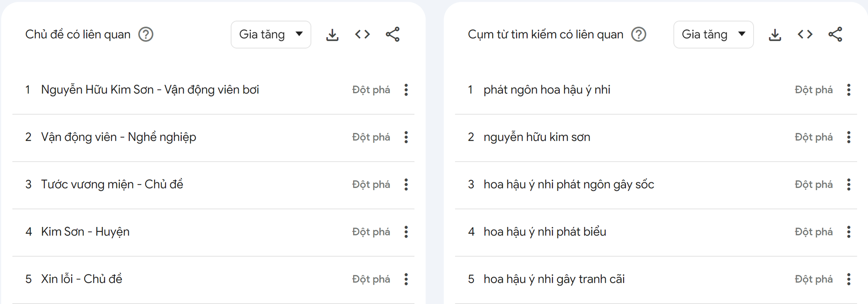Open more options for Kim Sơn - Huyện row
Viewport: 868px width, 304px height.
pyautogui.click(x=406, y=232)
